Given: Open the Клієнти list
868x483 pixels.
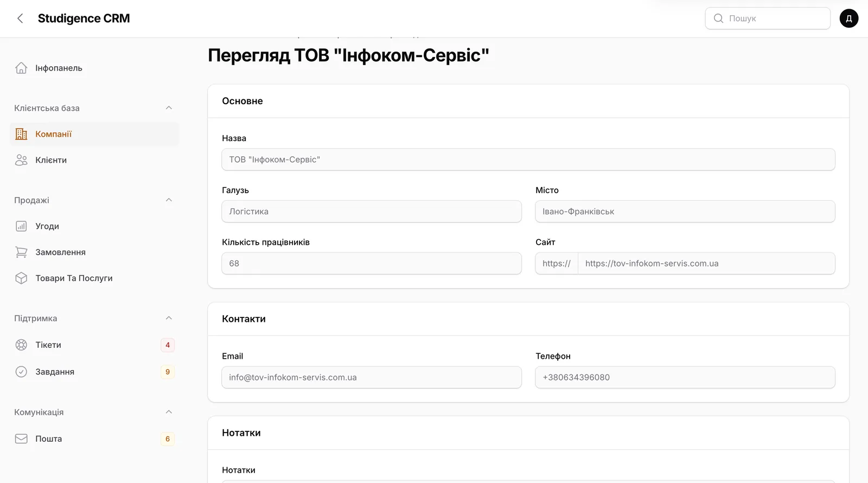Looking at the screenshot, I should pyautogui.click(x=94, y=160).
